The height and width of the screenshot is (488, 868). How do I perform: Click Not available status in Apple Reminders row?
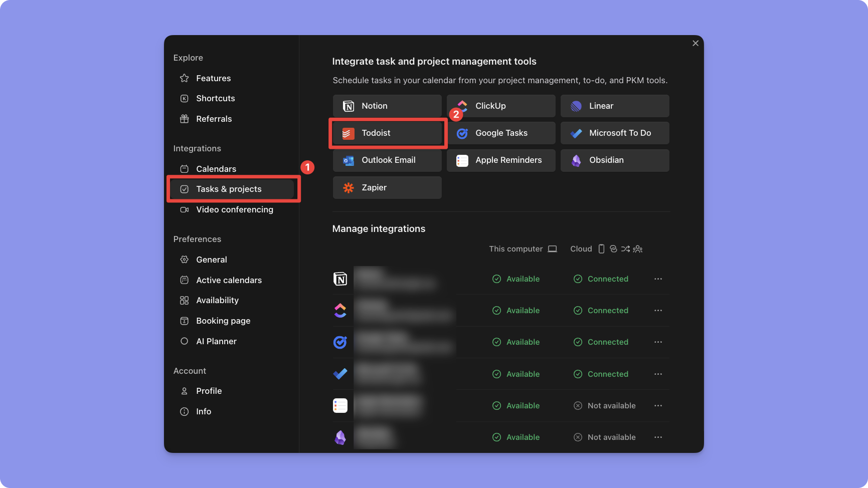pos(605,406)
